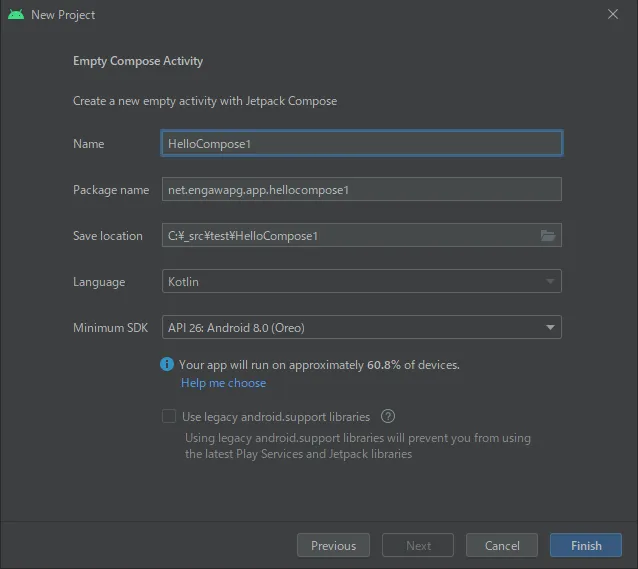Close the New Project dialog

coord(613,15)
